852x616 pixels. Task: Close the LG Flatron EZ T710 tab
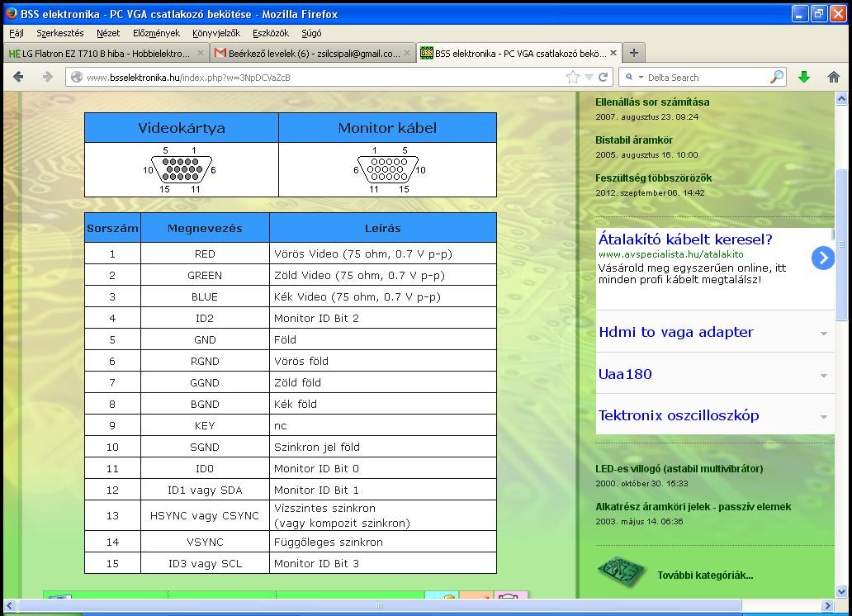200,54
